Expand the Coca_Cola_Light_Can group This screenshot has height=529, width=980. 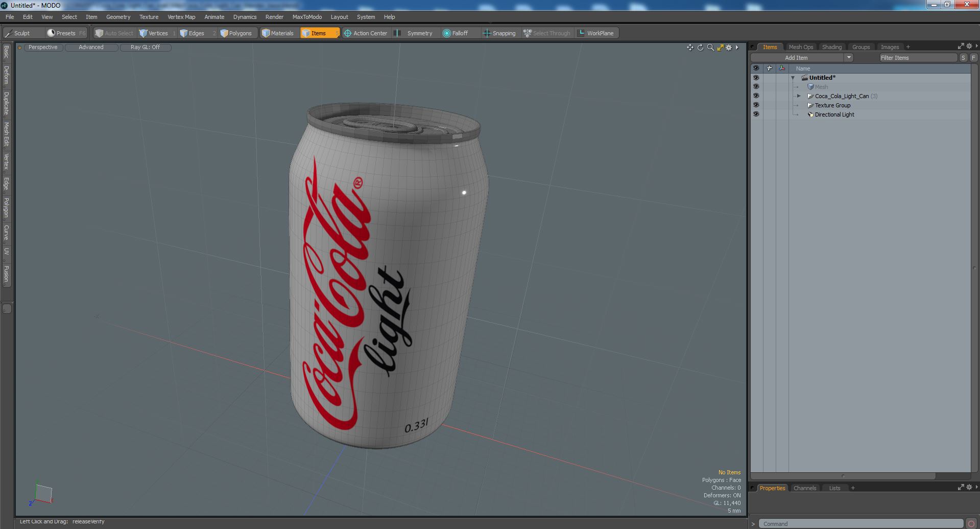click(x=799, y=96)
